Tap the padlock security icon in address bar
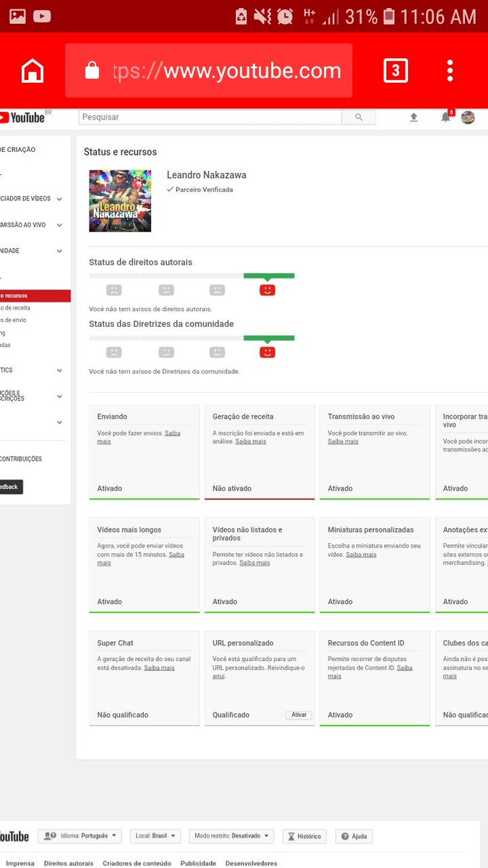The width and height of the screenshot is (488, 868). tap(92, 70)
